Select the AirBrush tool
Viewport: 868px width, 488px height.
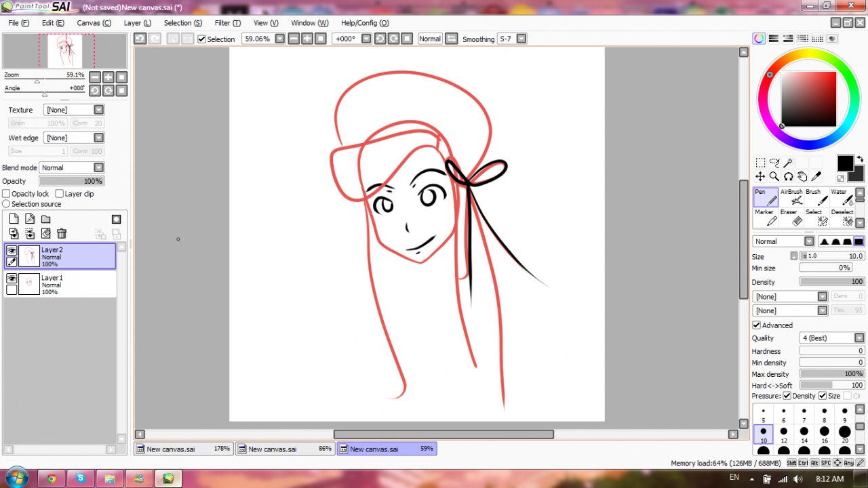[x=791, y=197]
